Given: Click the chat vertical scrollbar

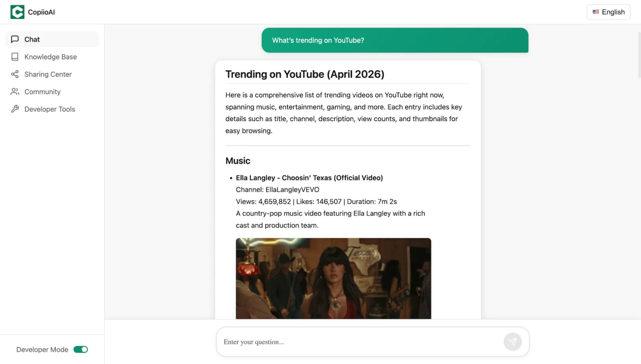Looking at the screenshot, I should click(639, 55).
